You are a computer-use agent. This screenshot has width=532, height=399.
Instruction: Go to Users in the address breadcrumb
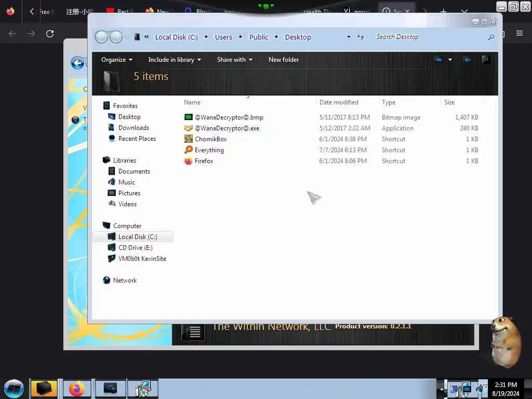[x=223, y=37]
